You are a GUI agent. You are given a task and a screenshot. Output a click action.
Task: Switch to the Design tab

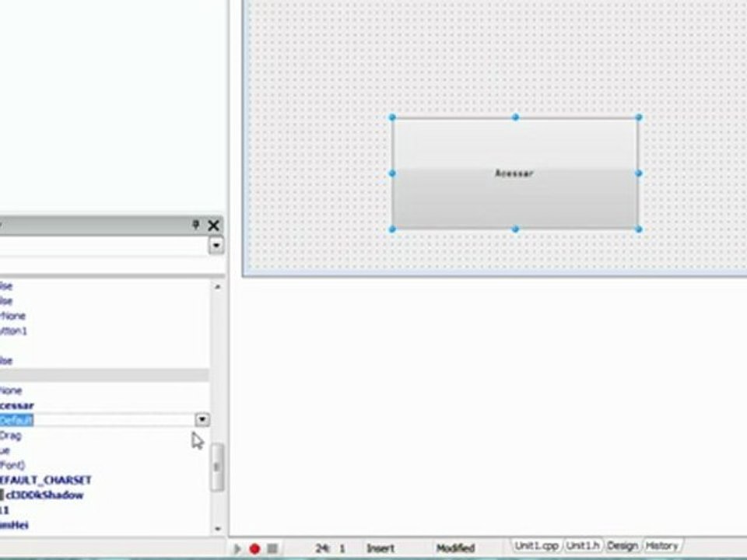(x=622, y=546)
